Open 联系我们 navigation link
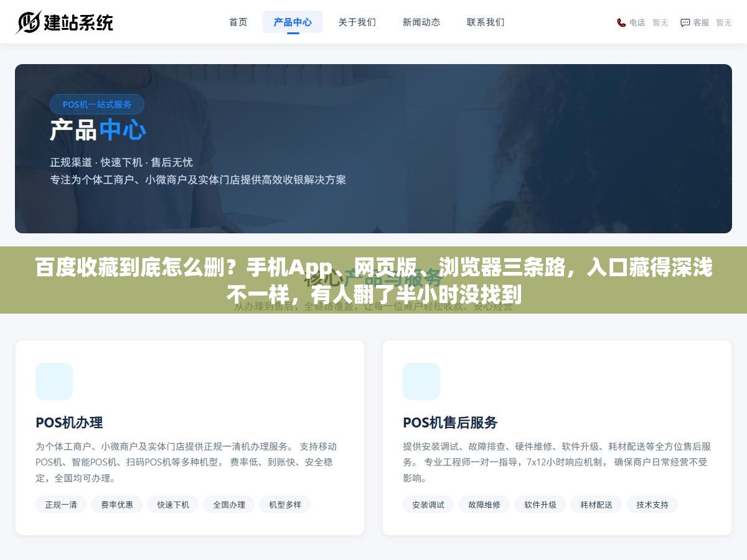This screenshot has height=560, width=747. (486, 22)
